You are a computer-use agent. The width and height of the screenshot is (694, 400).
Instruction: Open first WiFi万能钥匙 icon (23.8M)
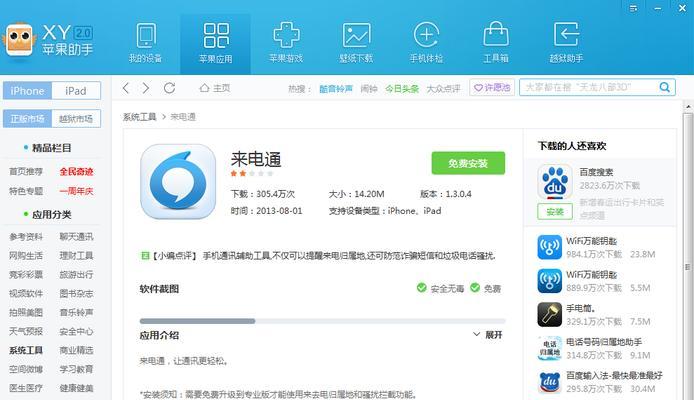[x=549, y=247]
